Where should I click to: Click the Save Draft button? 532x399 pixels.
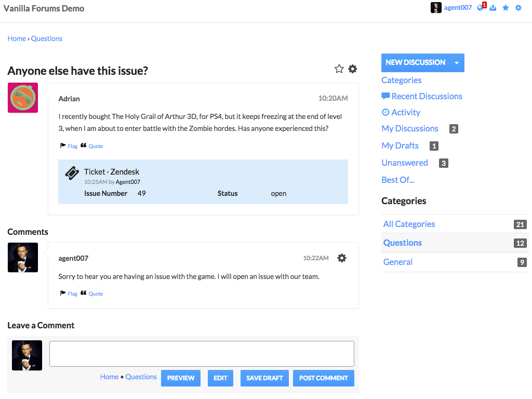264,378
